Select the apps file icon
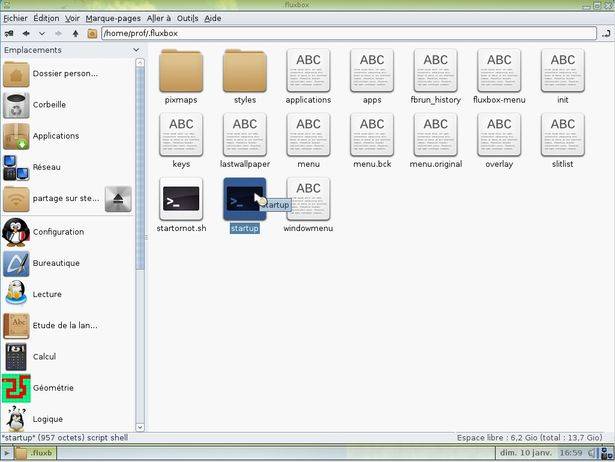 tap(372, 71)
